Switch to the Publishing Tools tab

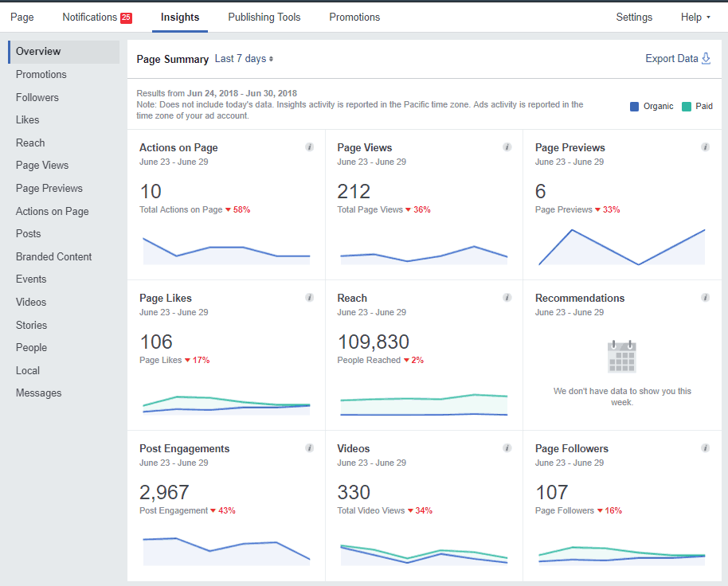click(264, 17)
